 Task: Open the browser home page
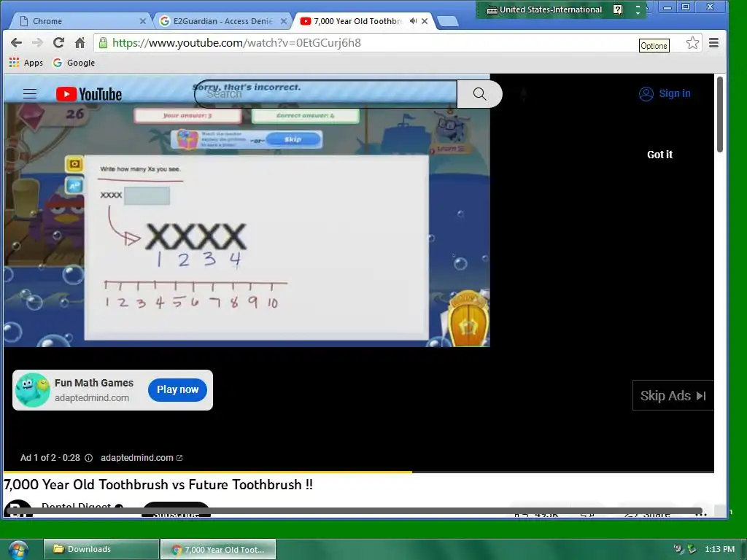pyautogui.click(x=80, y=43)
